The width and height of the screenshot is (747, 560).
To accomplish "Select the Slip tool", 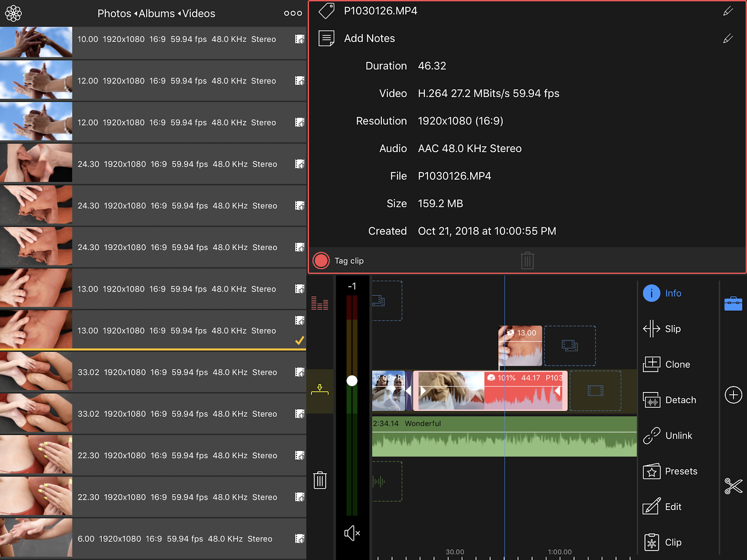I will pyautogui.click(x=662, y=329).
